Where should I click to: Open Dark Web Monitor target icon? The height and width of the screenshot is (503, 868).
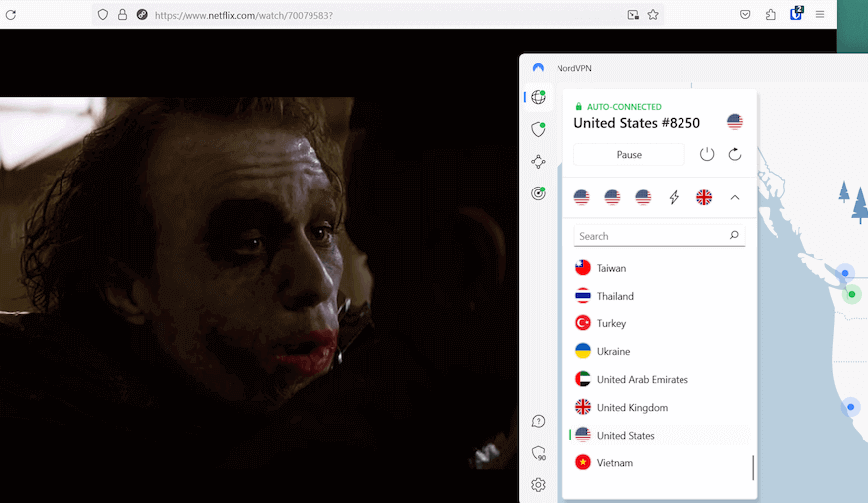pos(538,193)
